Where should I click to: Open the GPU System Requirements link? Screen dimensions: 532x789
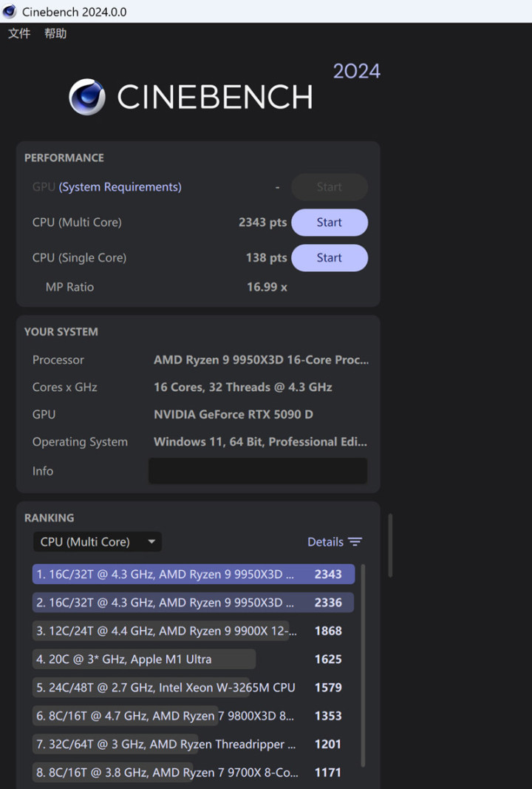[x=120, y=187]
